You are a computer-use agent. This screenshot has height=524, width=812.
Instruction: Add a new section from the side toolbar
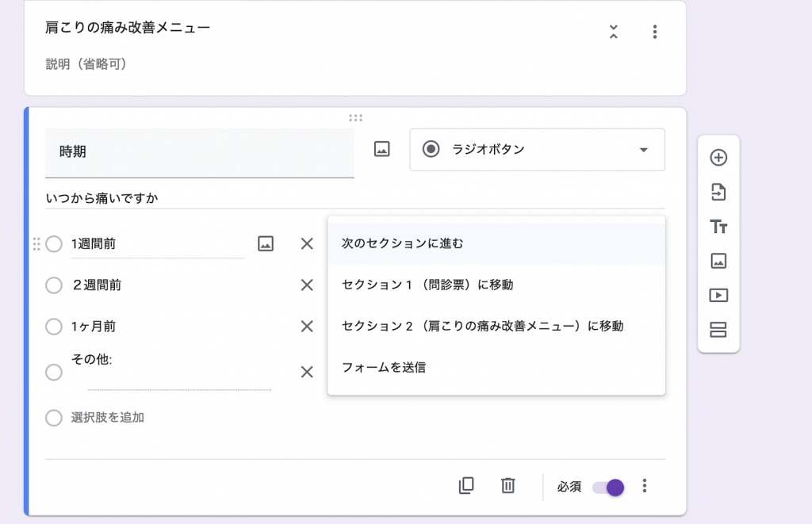click(718, 330)
